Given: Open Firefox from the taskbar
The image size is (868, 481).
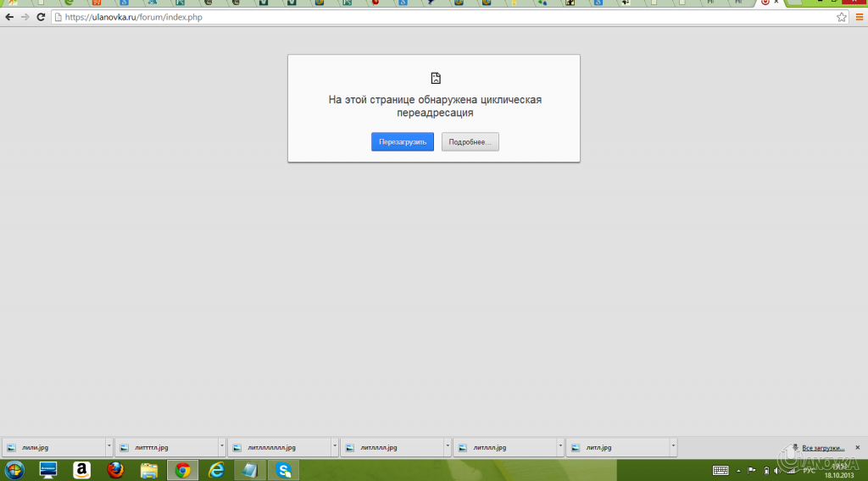Looking at the screenshot, I should click(x=115, y=470).
